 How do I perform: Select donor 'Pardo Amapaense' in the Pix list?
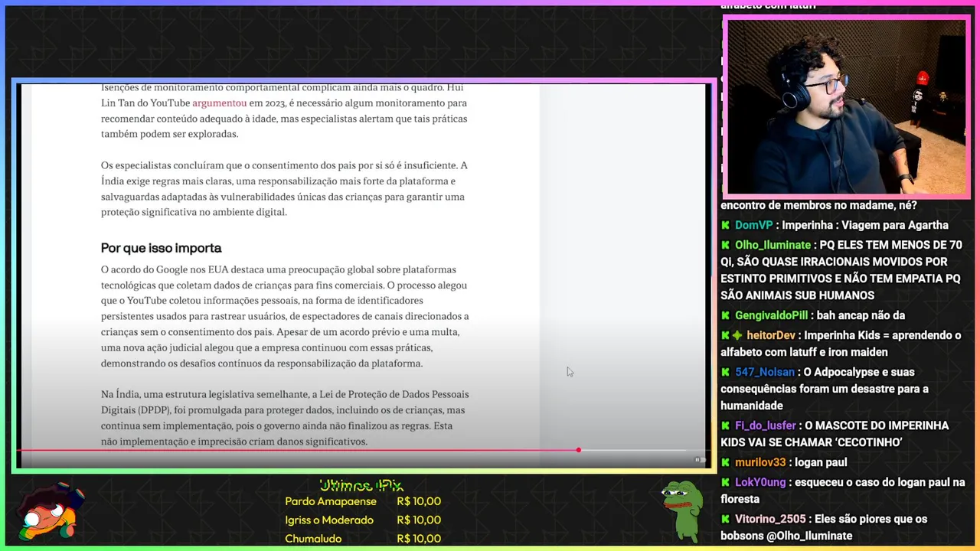[331, 501]
